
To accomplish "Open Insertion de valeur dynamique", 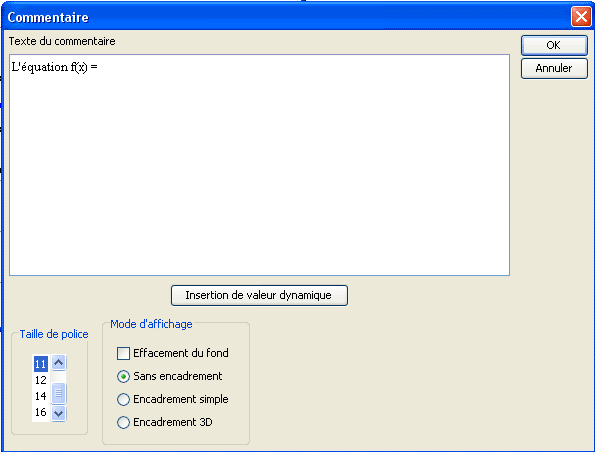I will click(259, 295).
